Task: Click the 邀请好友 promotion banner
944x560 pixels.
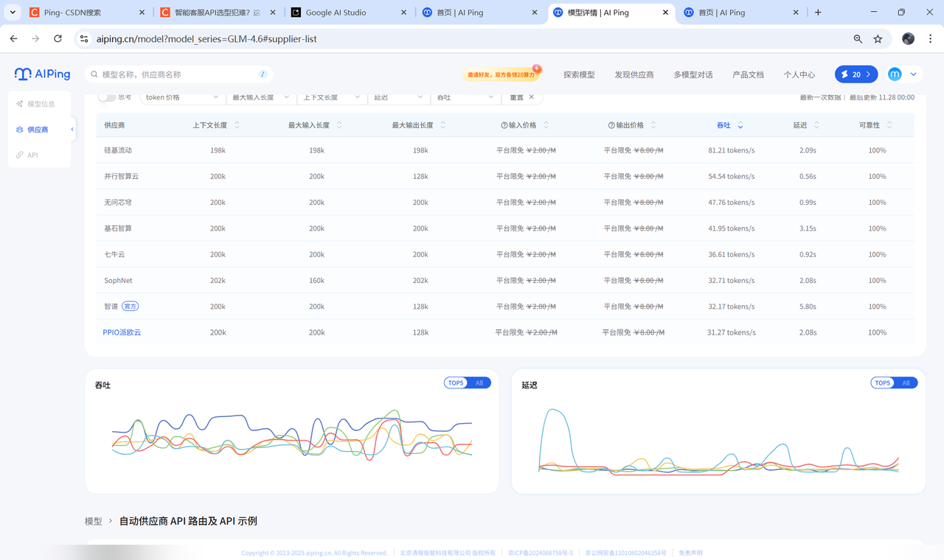Action: point(502,74)
